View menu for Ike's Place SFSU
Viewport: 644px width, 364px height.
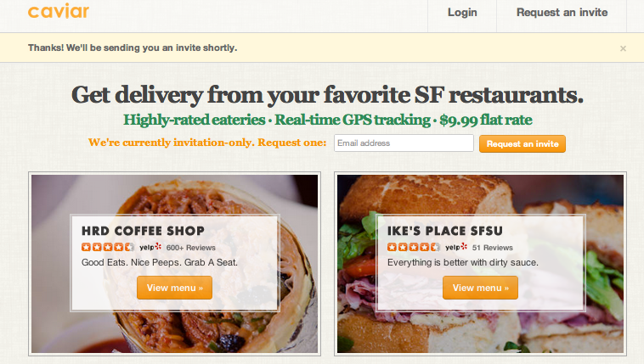(480, 288)
